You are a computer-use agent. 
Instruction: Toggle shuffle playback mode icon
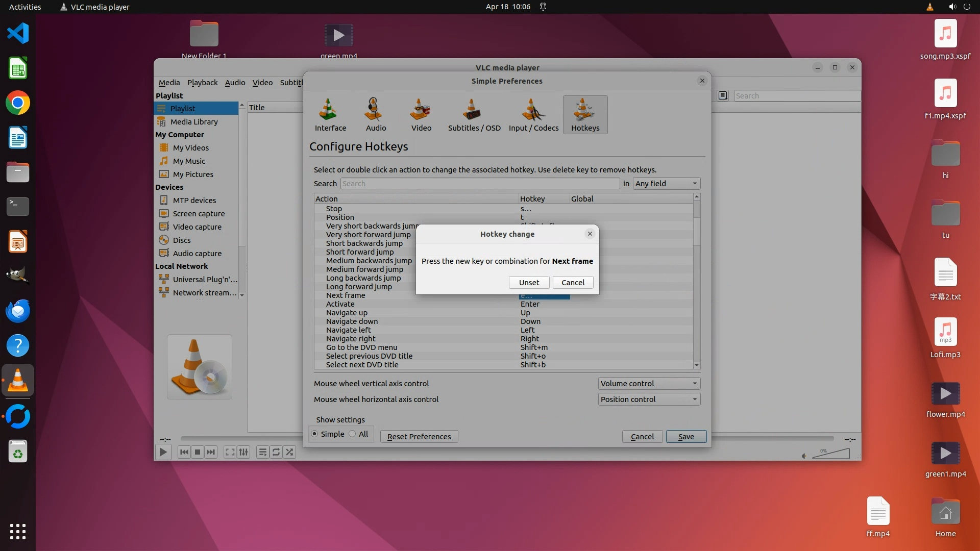click(x=289, y=452)
